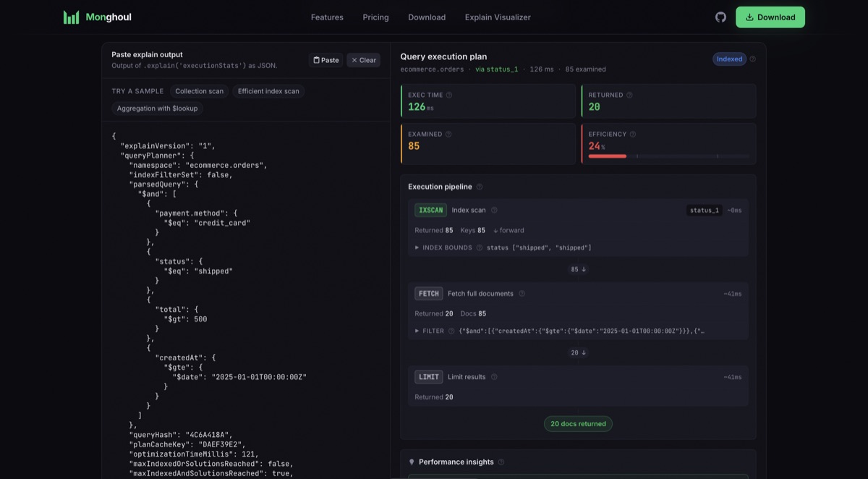The height and width of the screenshot is (479, 868).
Task: Click the "queryHash": "4C6A418A" line
Action: 181,435
